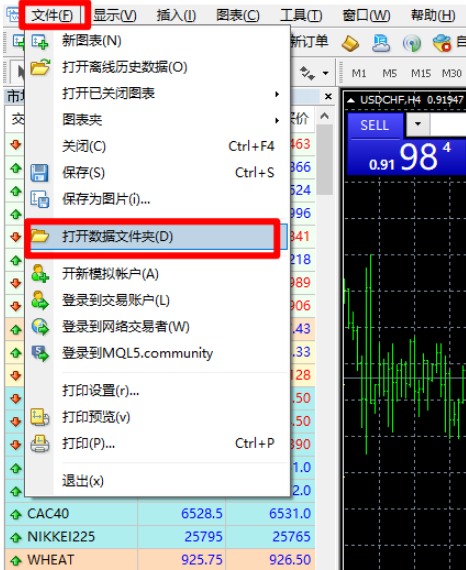Select 打印设置(r)... entry
The height and width of the screenshot is (570, 466).
click(157, 391)
